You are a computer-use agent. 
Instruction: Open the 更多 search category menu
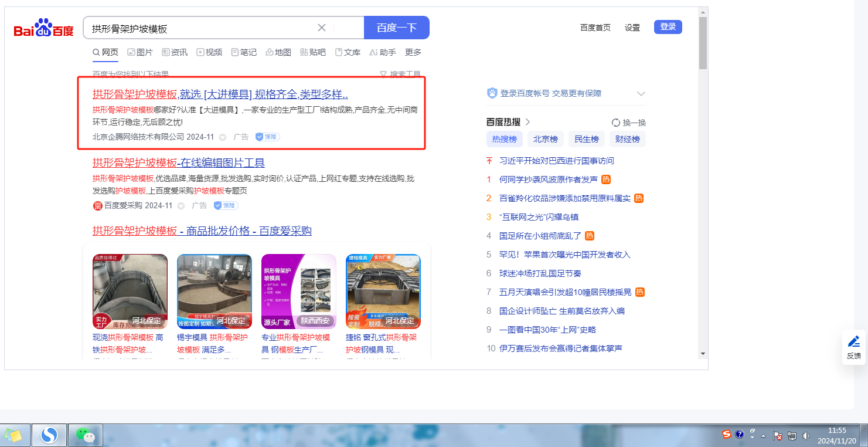point(413,52)
